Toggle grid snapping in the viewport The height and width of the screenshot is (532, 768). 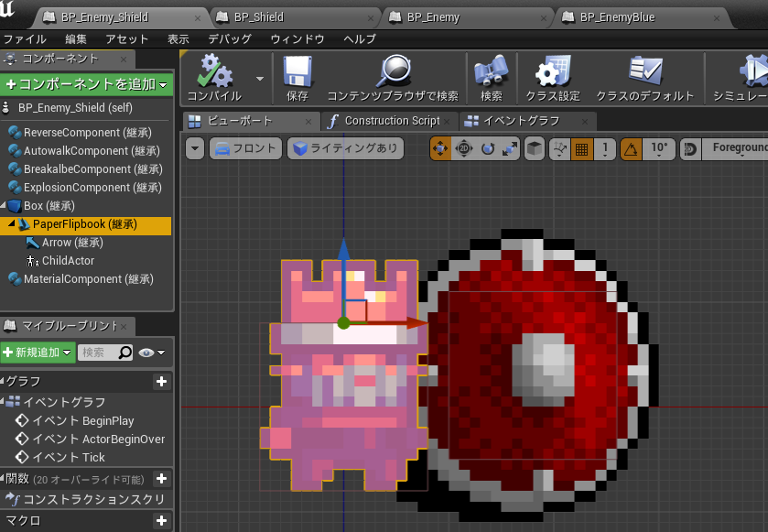click(581, 148)
